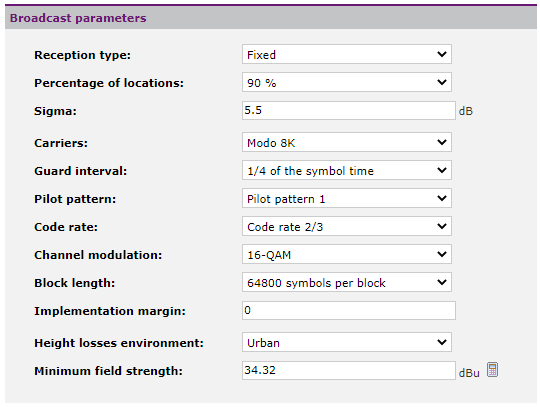Screen dimensions: 540x407
Task: Open the Pilot pattern dropdown
Action: [347, 198]
